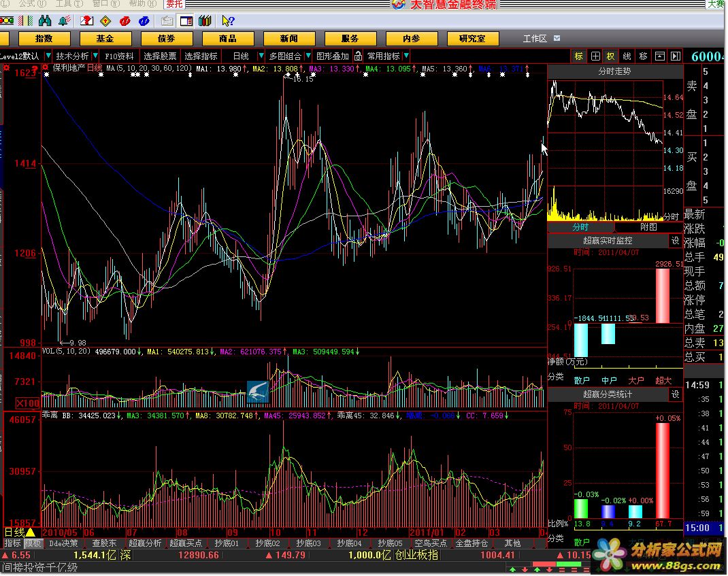Click the window layout panel icon
The height and width of the screenshot is (576, 728).
coord(186,21)
